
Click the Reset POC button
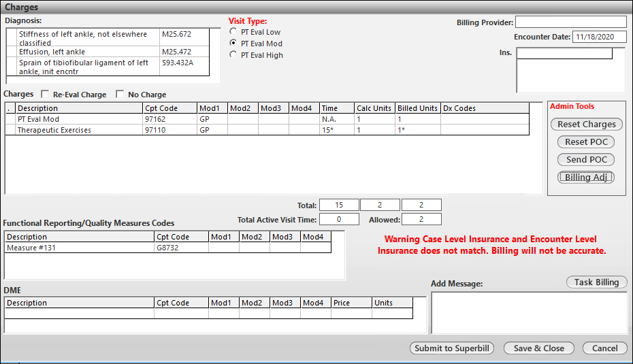(x=586, y=142)
